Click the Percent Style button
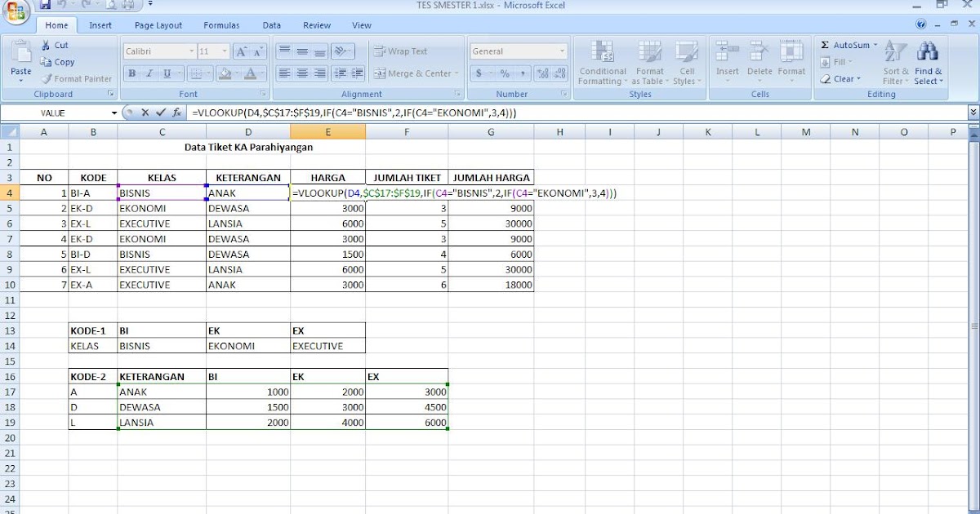The image size is (980, 514). (x=505, y=73)
